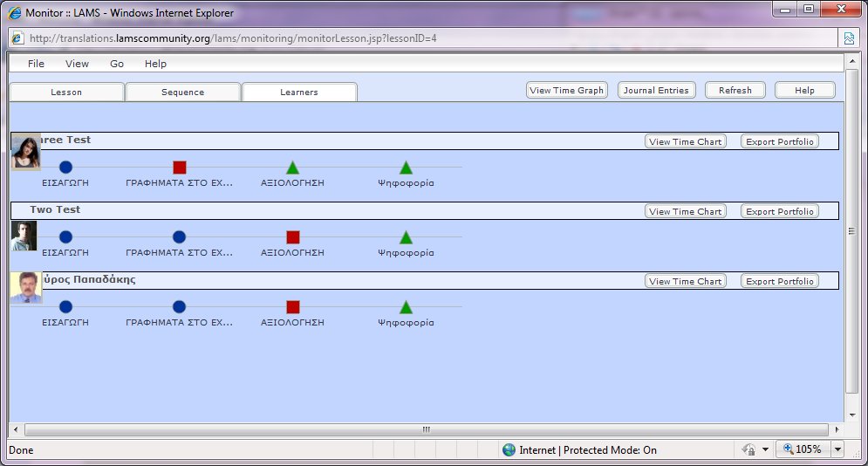The width and height of the screenshot is (868, 466).
Task: Switch to the Sequence tab
Action: [x=183, y=92]
